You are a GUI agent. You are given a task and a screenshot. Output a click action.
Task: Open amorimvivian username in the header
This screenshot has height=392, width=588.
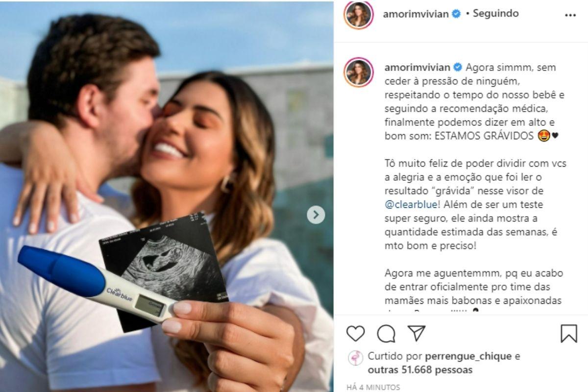coord(416,14)
